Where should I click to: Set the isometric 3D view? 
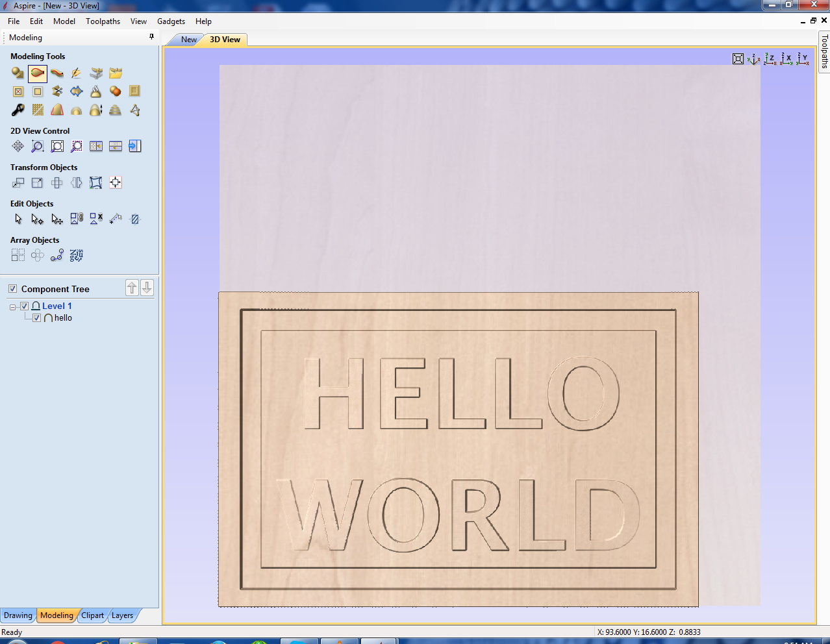(x=753, y=59)
